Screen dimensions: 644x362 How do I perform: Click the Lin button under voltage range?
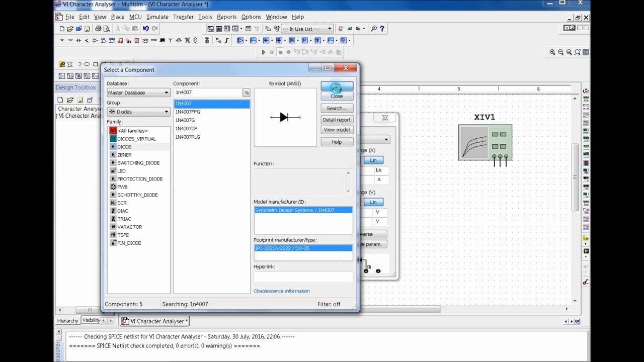pos(373,202)
